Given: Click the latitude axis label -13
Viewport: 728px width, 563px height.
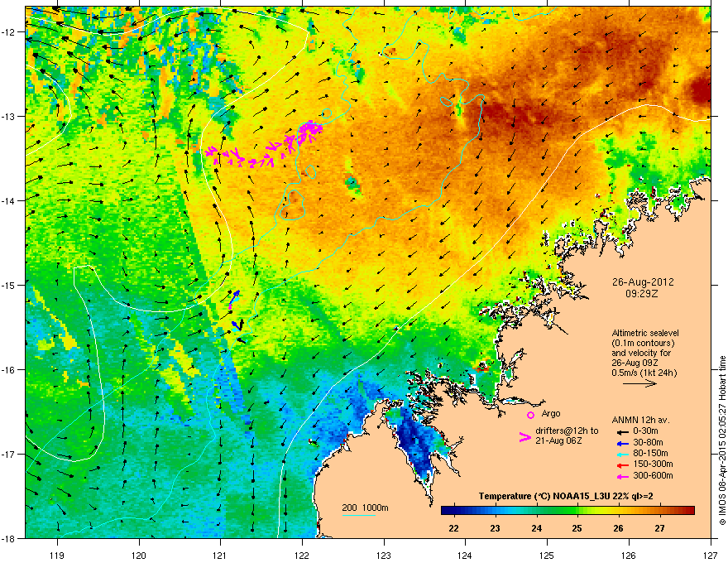Looking at the screenshot, I should tap(8, 117).
